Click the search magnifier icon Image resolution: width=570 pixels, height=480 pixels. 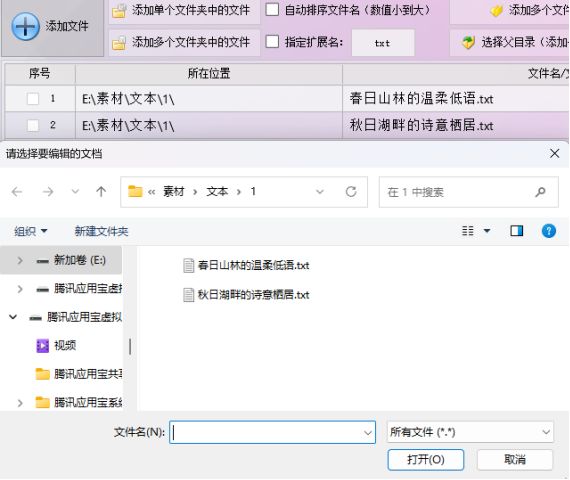point(540,192)
